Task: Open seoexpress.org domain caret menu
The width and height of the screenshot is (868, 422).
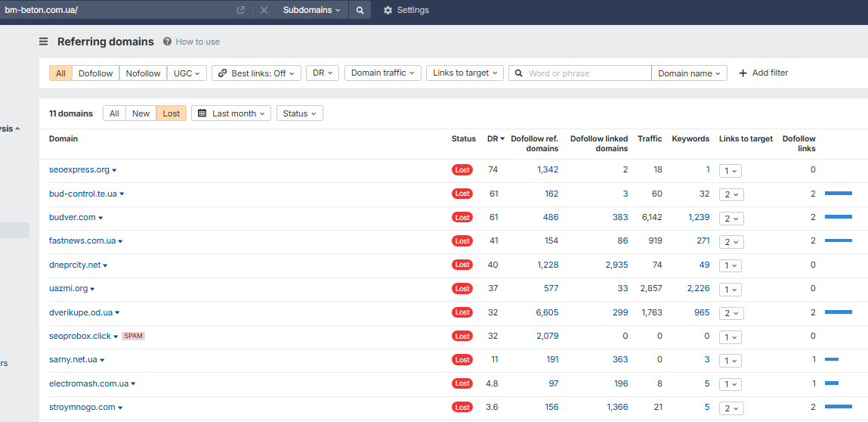Action: (x=114, y=170)
